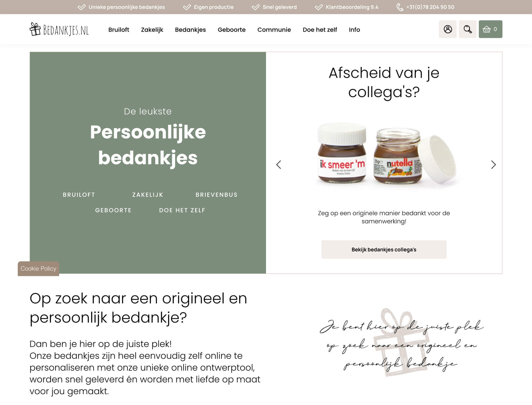Image resolution: width=532 pixels, height=405 pixels.
Task: Expand the Geboorte navigation dropdown
Action: click(231, 30)
